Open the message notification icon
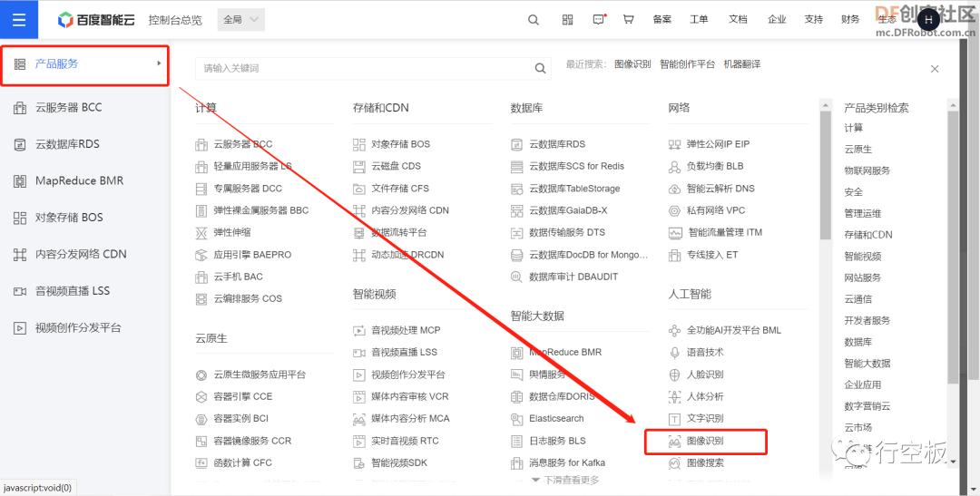Viewport: 980px width, 496px height. tap(599, 19)
